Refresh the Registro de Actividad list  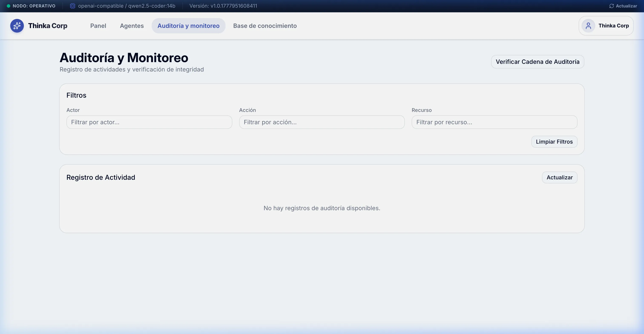(x=559, y=177)
